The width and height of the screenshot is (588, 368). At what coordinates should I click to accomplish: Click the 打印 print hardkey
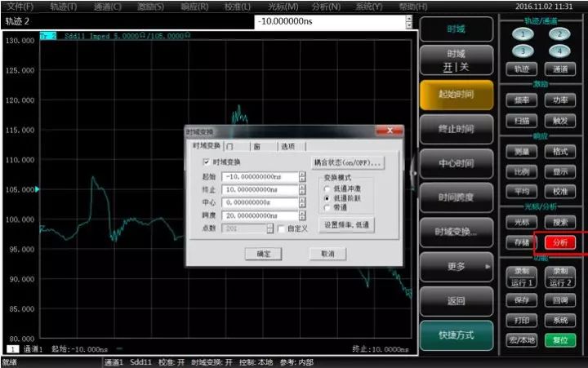click(522, 321)
